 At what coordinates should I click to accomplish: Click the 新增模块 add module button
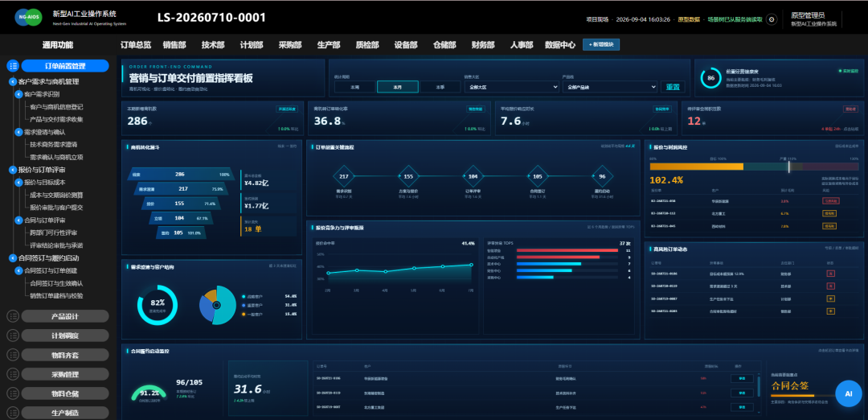601,44
